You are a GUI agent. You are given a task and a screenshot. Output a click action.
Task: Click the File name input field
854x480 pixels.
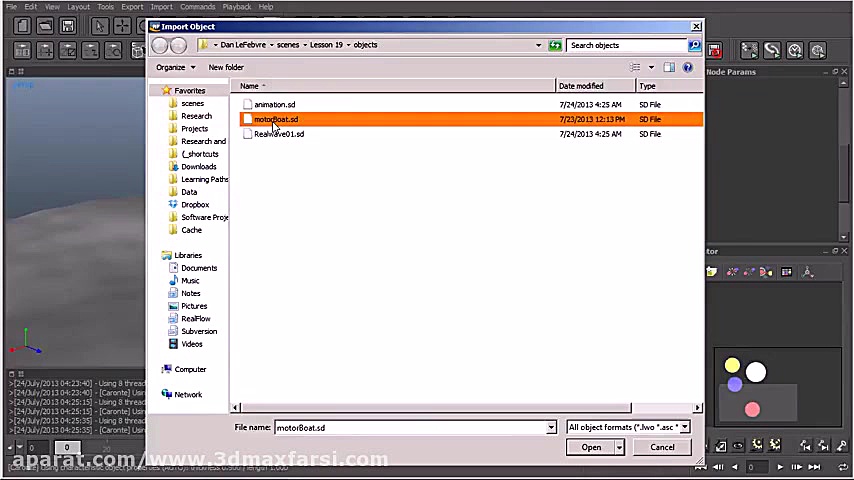410,428
